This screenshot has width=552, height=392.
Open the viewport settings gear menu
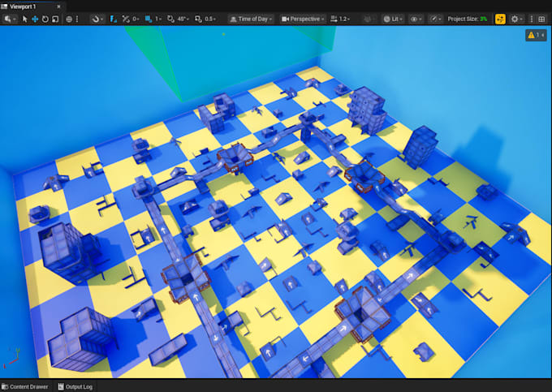pyautogui.click(x=517, y=19)
